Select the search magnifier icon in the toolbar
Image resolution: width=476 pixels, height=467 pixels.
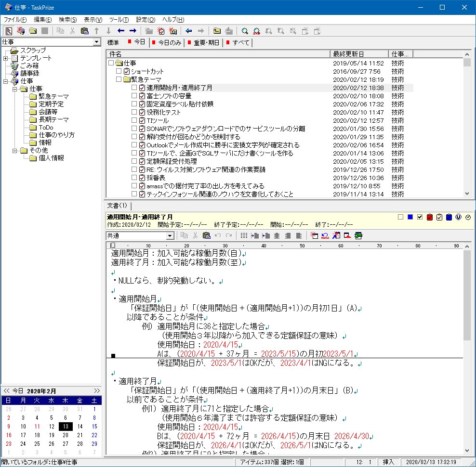point(244,31)
